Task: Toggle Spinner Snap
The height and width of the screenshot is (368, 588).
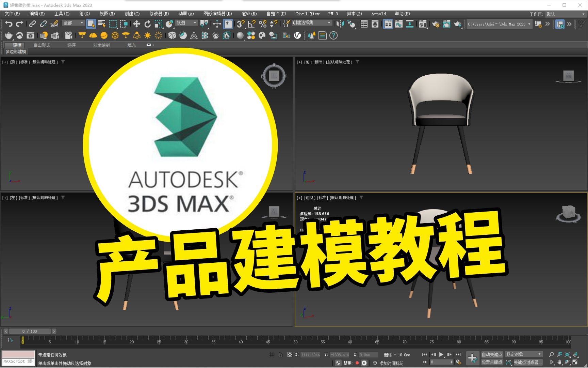Action: (274, 24)
